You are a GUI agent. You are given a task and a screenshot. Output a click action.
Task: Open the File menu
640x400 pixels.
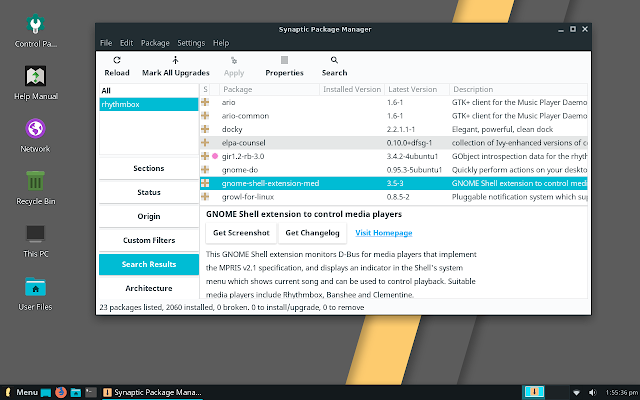point(106,43)
